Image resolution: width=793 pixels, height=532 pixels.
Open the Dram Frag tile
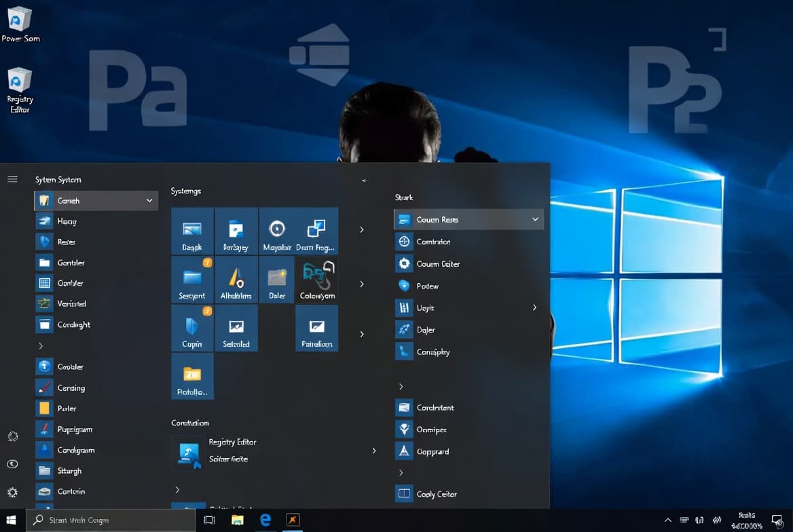[316, 231]
